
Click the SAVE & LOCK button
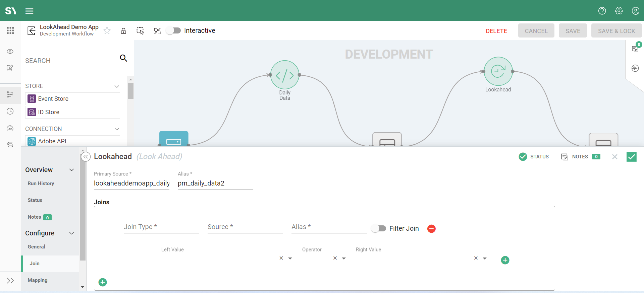click(616, 31)
